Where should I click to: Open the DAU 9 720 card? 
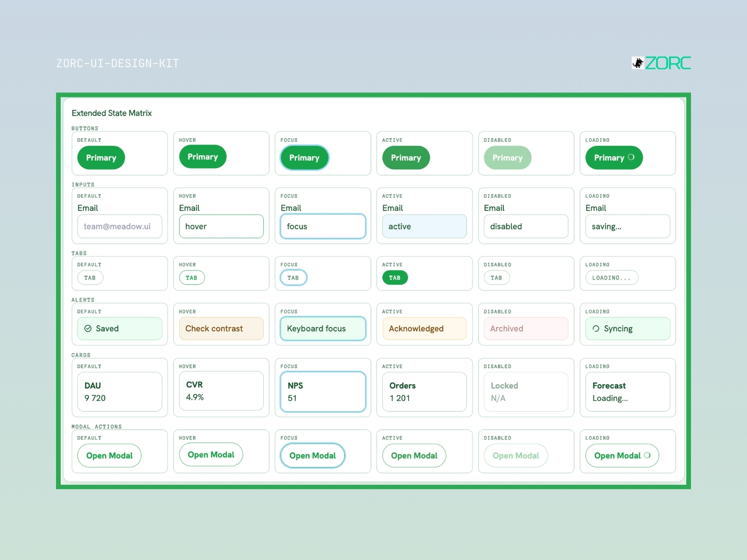[120, 392]
